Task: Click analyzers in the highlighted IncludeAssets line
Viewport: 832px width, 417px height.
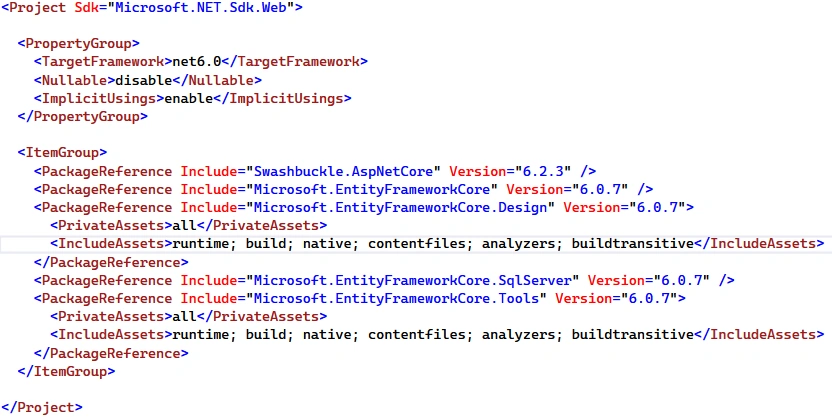Action: coord(519,244)
